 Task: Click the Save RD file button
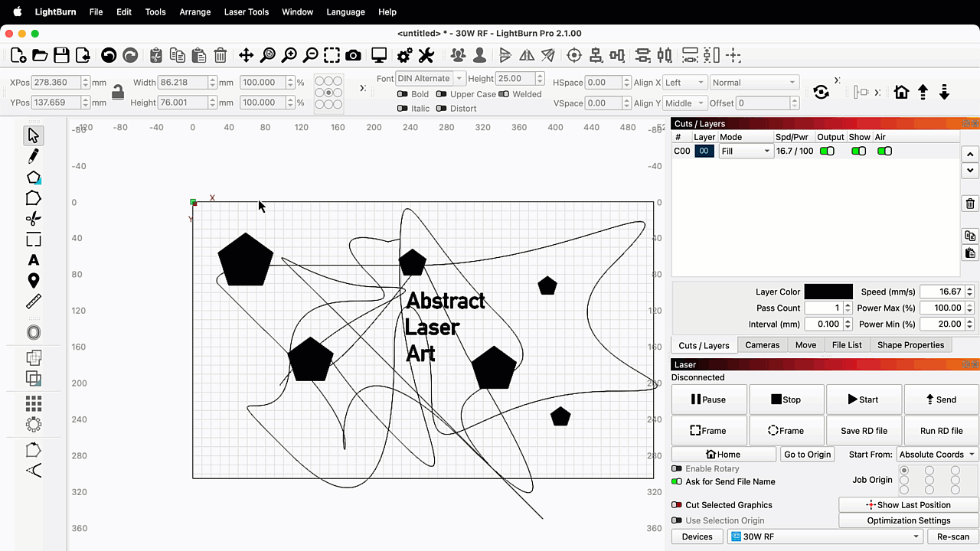(864, 431)
